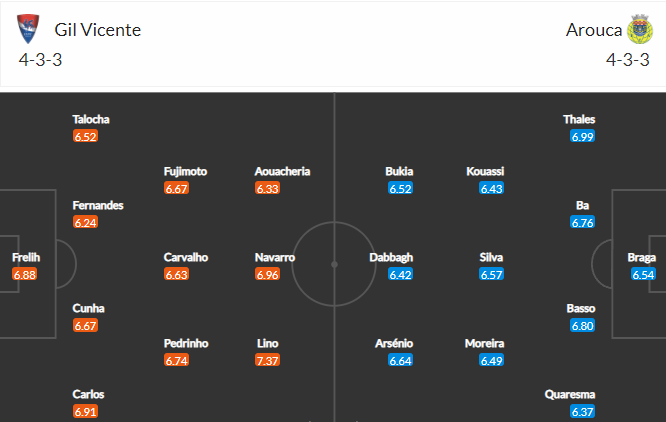Image resolution: width=666 pixels, height=422 pixels.
Task: Select player Fujimoto on the pitch
Action: point(186,171)
